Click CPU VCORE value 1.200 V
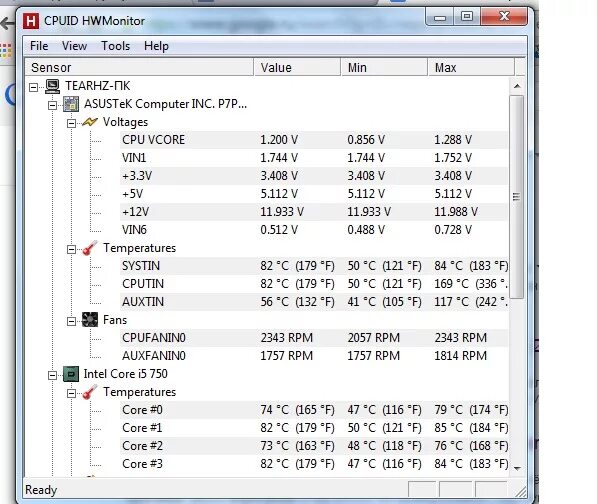Viewport: 597px width, 504px height. coord(279,140)
